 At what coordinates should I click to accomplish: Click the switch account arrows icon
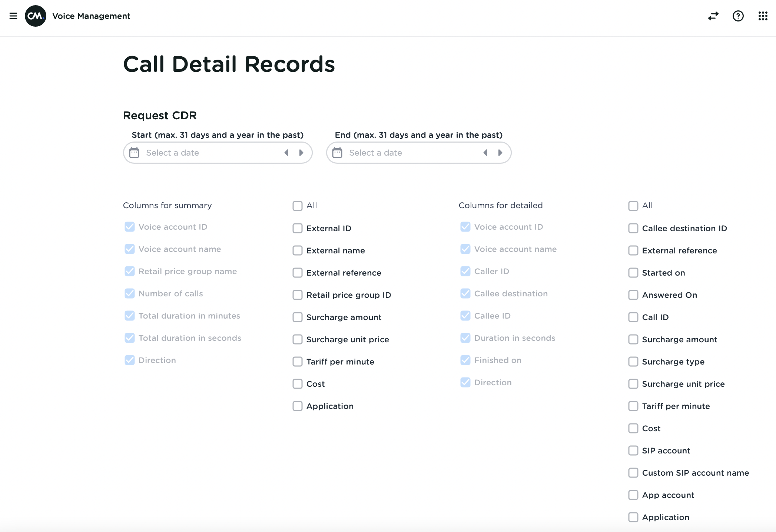713,16
